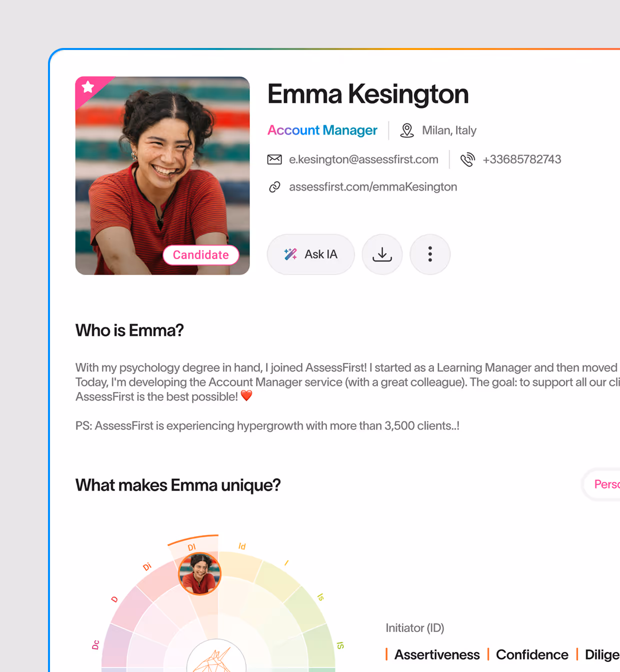Image resolution: width=620 pixels, height=672 pixels.
Task: Click the magic wand icon in Ask IA
Action: (290, 254)
